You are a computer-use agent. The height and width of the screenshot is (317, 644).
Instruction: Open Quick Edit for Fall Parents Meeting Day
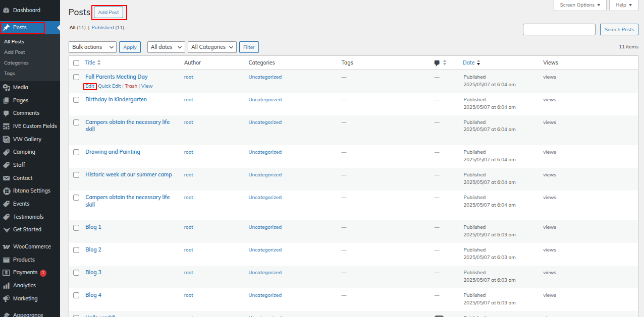(109, 86)
